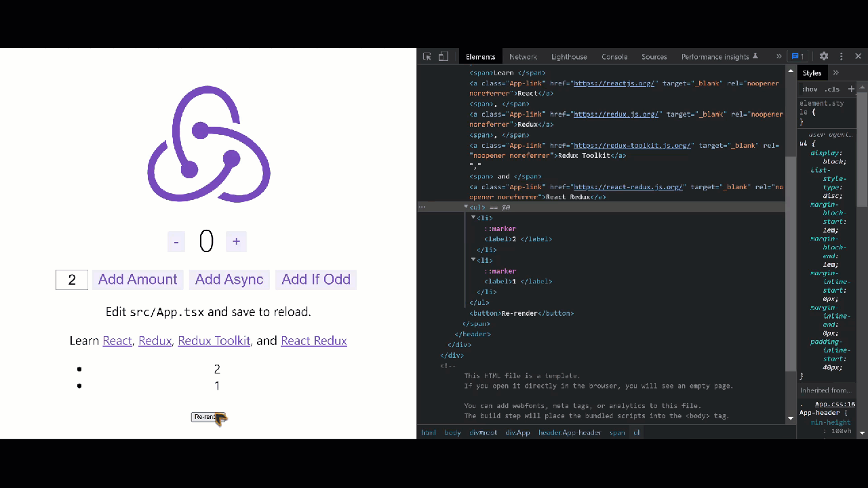This screenshot has height=488, width=868.
Task: Open the DevTools three-dot customize menu
Action: pos(841,56)
